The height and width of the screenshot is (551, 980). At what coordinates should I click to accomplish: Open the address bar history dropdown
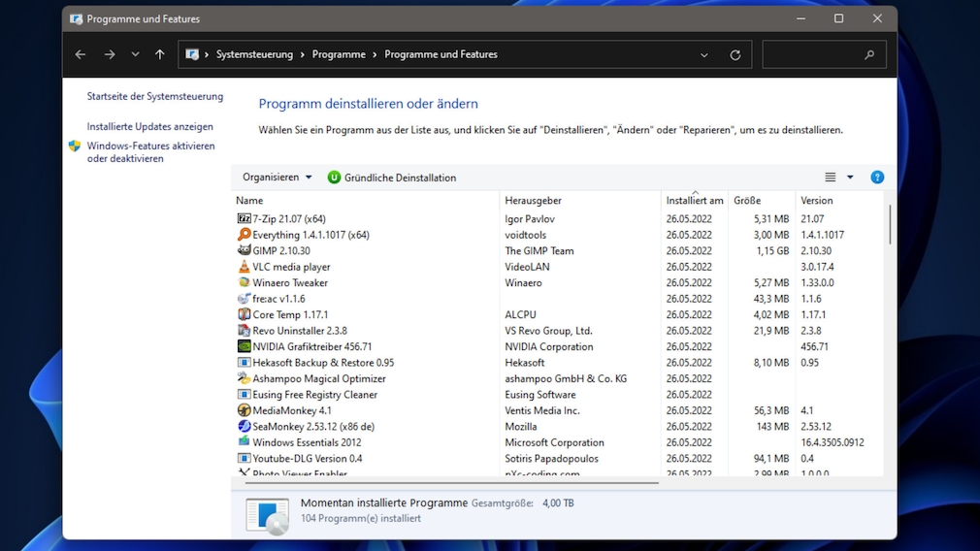(704, 55)
